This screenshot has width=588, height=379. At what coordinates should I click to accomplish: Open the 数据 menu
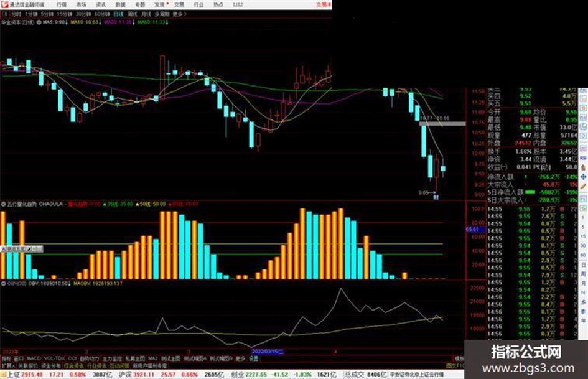click(120, 5)
